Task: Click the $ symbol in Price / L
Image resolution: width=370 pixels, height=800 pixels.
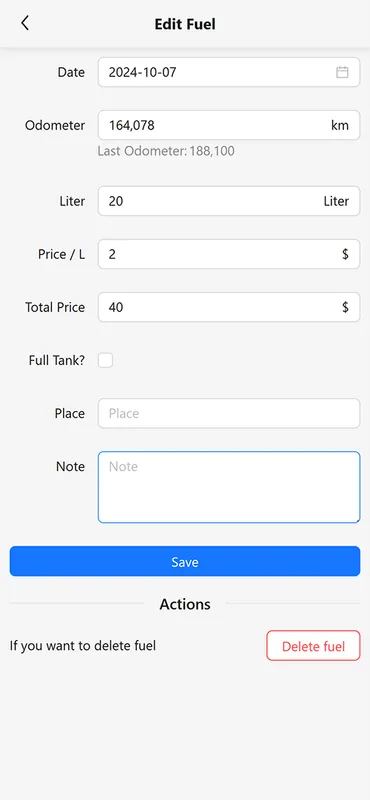Action: point(346,254)
